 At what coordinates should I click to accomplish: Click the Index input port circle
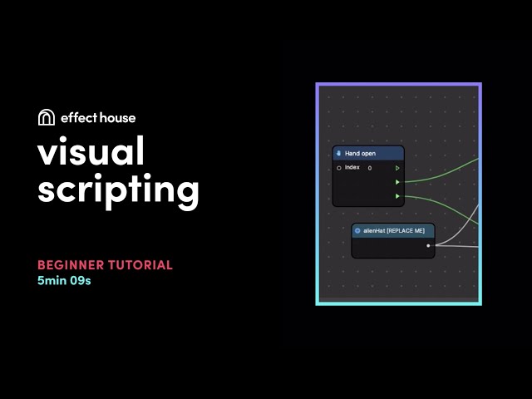click(338, 168)
